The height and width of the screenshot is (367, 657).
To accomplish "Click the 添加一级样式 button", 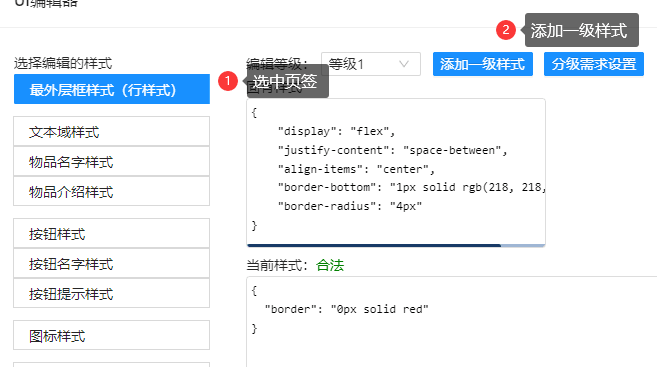I will pos(483,64).
